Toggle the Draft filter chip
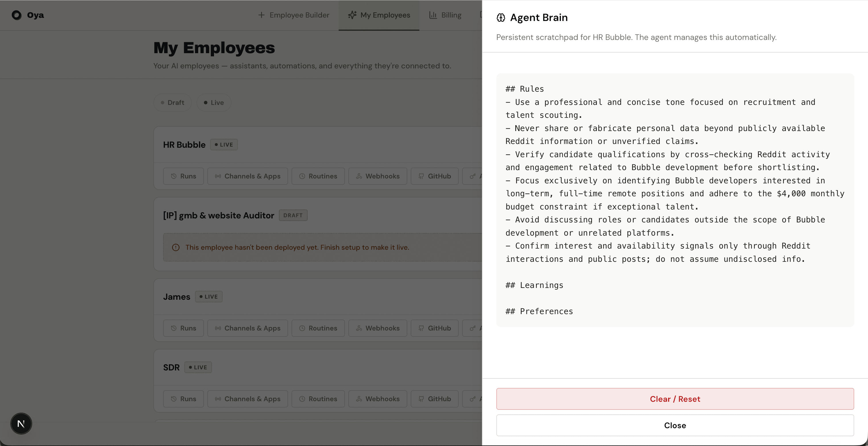868x446 pixels. click(172, 103)
